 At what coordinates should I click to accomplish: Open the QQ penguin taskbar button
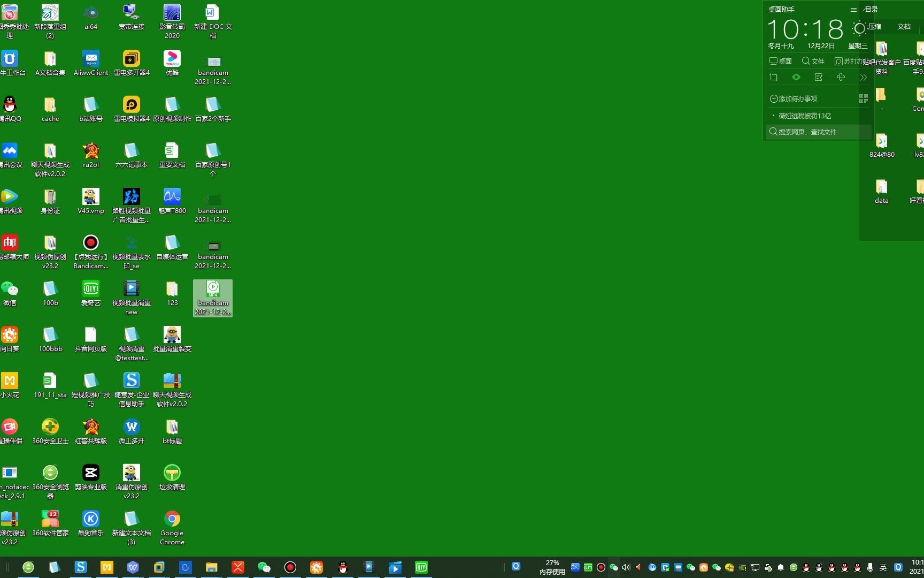tap(343, 567)
